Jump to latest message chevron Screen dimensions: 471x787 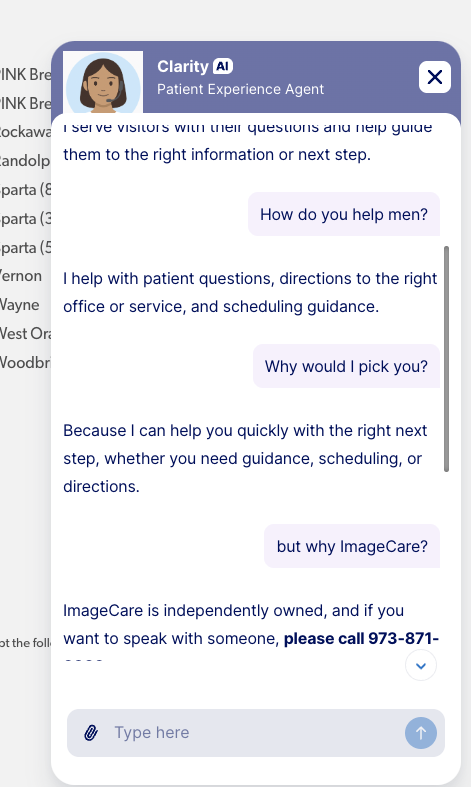[x=421, y=666]
